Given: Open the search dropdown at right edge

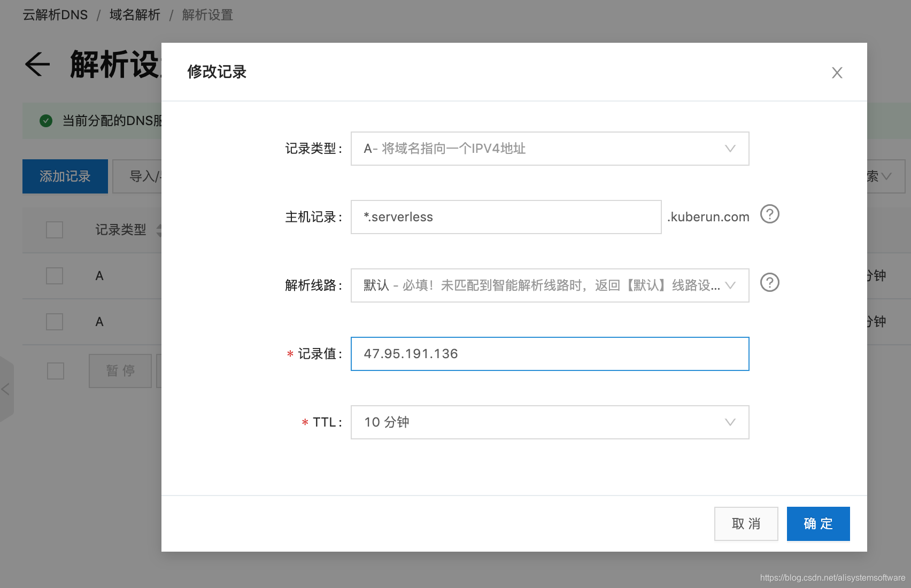Looking at the screenshot, I should tap(886, 176).
